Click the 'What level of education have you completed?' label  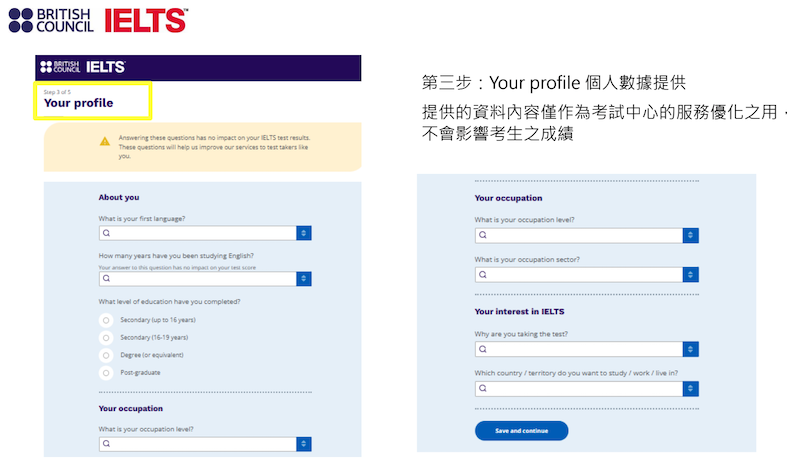click(x=169, y=302)
